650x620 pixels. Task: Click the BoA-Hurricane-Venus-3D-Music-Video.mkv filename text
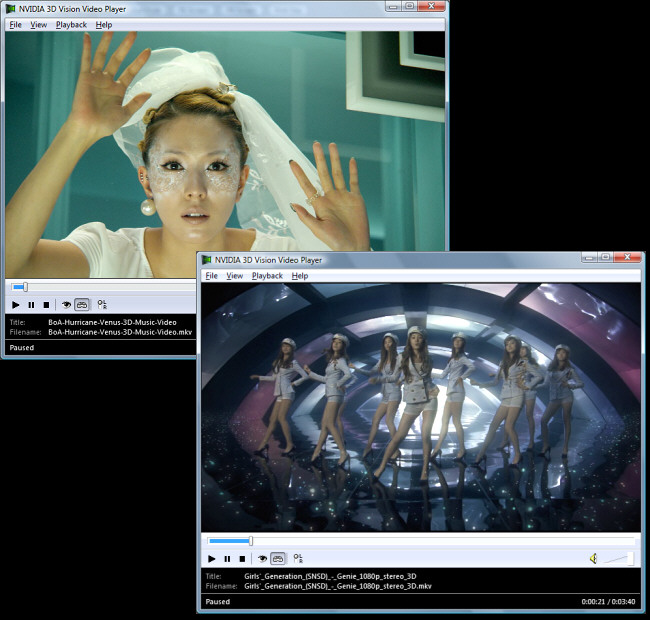tap(120, 332)
